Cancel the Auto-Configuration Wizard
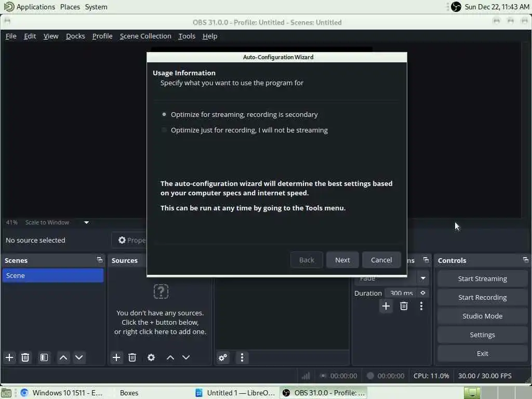The image size is (532, 399). coord(381,260)
